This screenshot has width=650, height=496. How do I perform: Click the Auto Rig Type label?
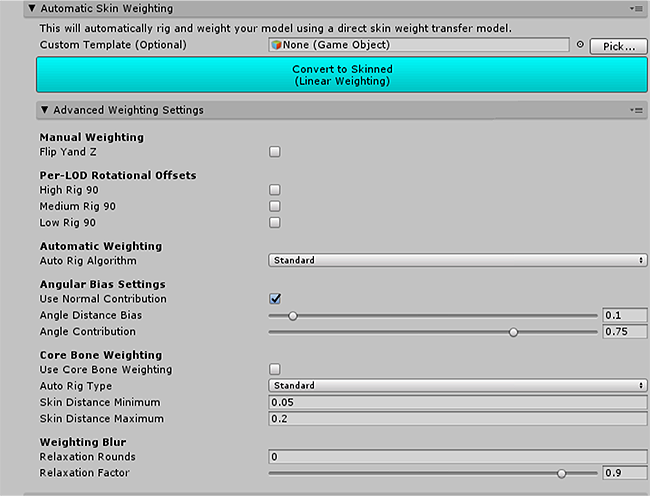point(75,386)
